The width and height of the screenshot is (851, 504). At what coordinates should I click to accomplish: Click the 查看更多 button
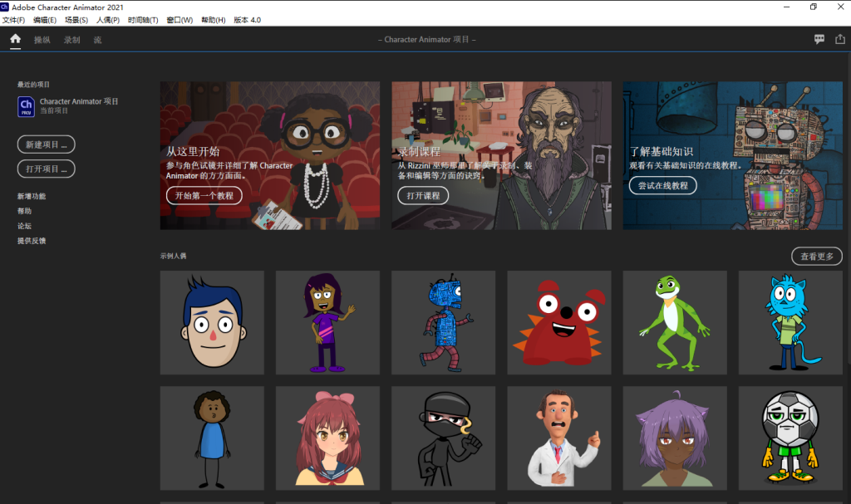pyautogui.click(x=816, y=257)
